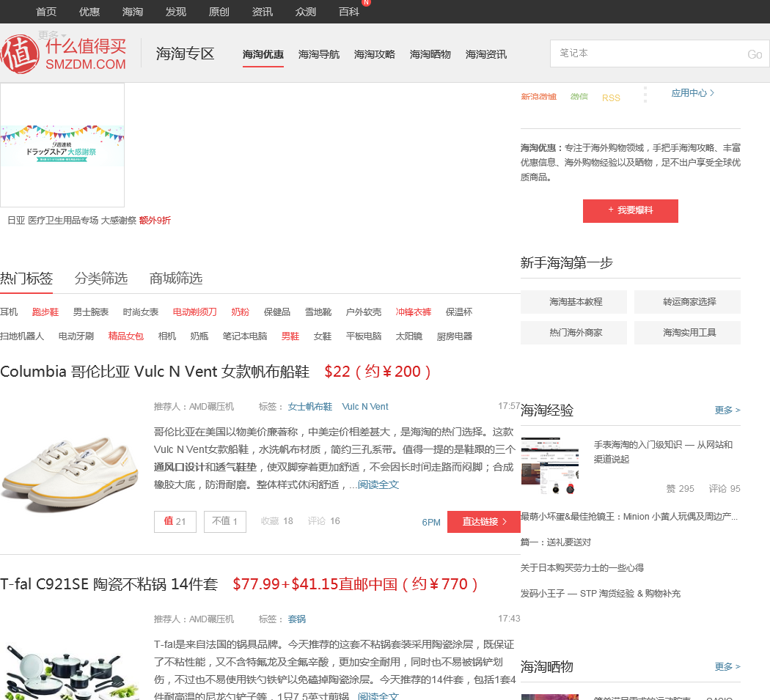Select the 海淘导航 section tab
The height and width of the screenshot is (700, 770).
click(319, 54)
